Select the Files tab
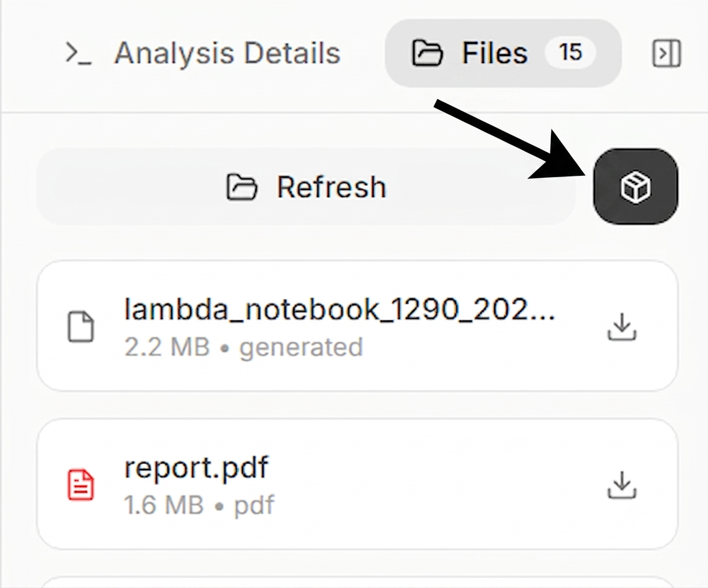The width and height of the screenshot is (708, 588). pos(503,53)
